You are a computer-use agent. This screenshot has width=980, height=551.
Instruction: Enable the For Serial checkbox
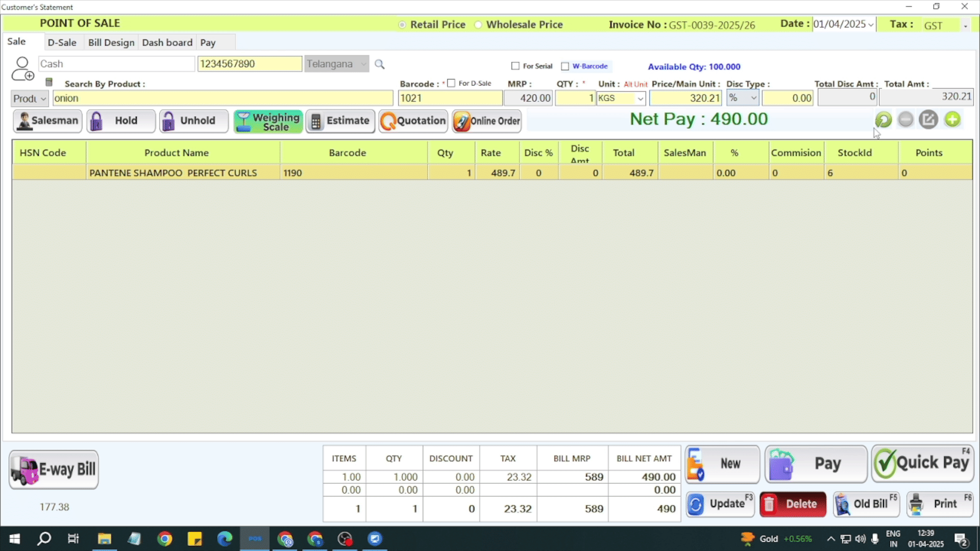[x=516, y=66]
